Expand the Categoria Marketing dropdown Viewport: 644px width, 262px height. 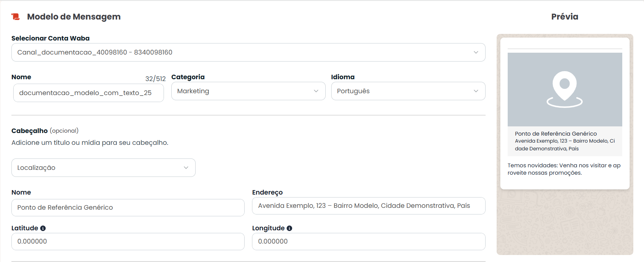(248, 91)
